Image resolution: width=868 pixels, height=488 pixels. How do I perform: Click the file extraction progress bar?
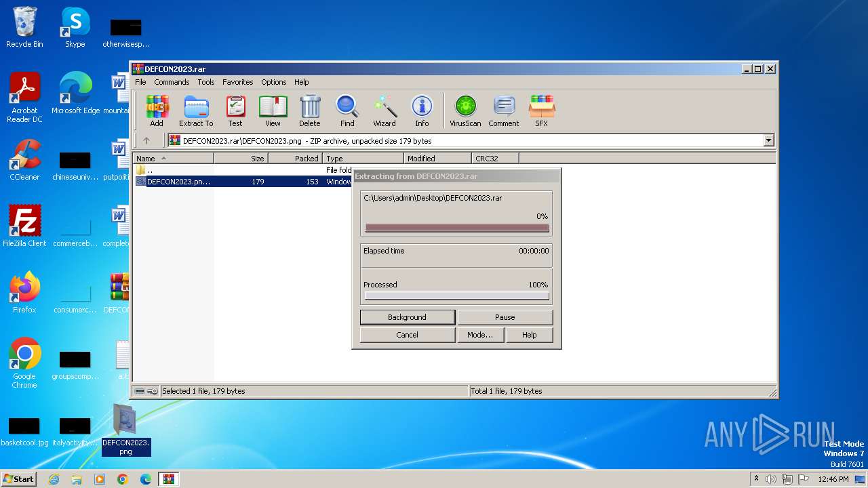coord(456,228)
